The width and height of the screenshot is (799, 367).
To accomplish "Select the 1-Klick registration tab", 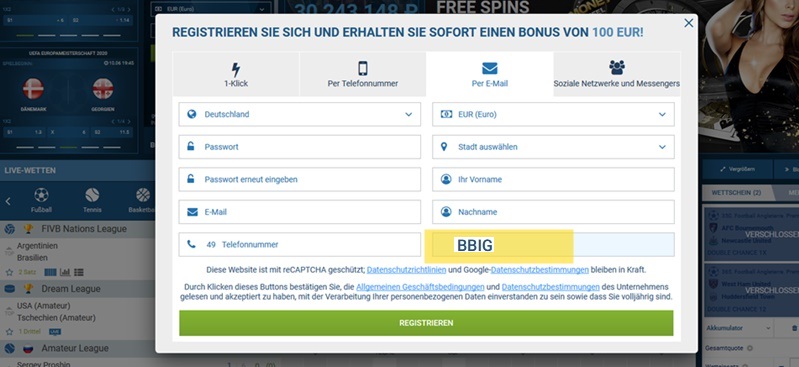I will (x=236, y=74).
